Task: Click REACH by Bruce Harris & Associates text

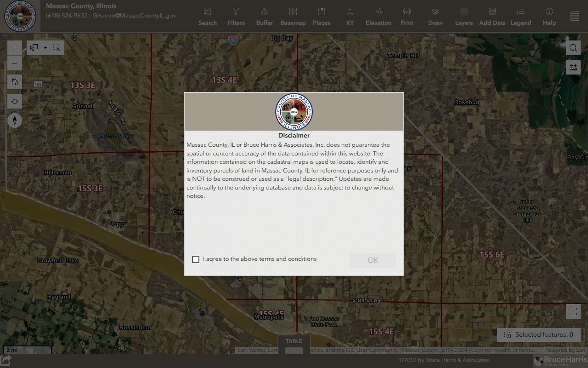Action: pyautogui.click(x=443, y=360)
